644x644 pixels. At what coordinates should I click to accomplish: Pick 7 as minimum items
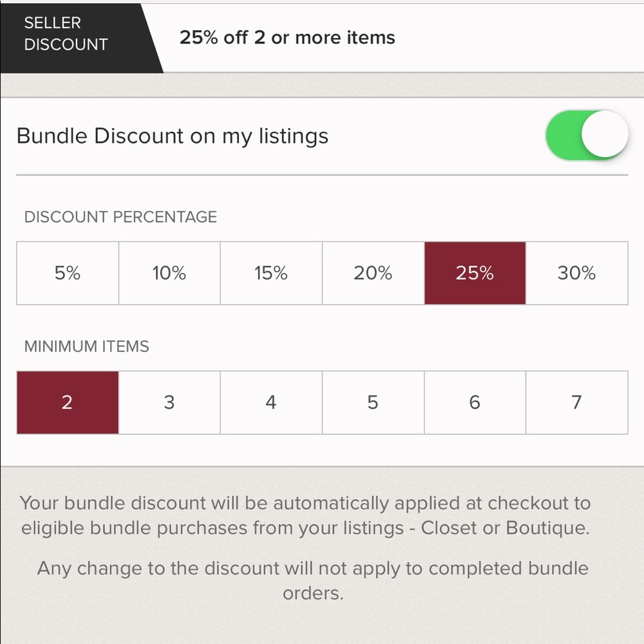pyautogui.click(x=577, y=402)
